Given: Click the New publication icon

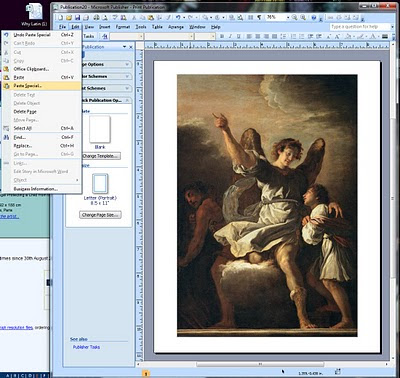Looking at the screenshot, I should [x=61, y=17].
